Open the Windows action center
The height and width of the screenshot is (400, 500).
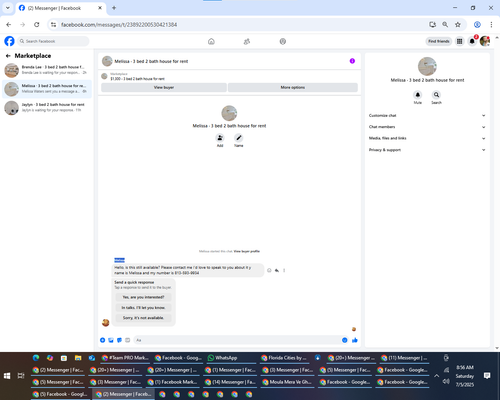click(x=487, y=376)
